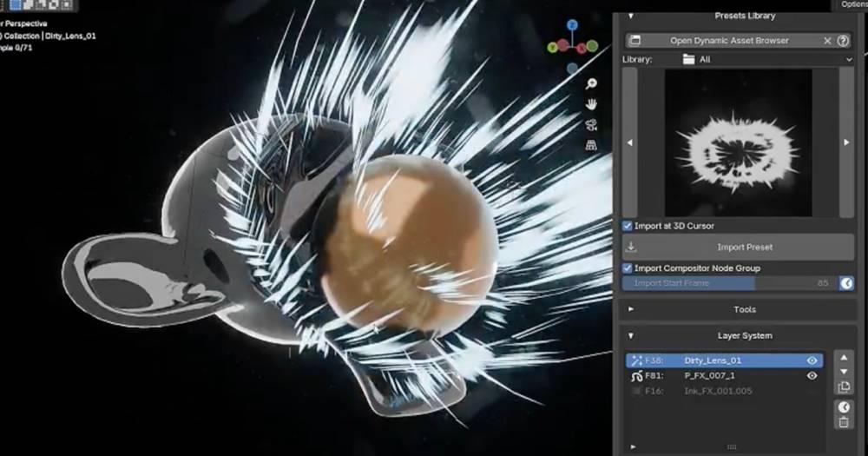
Task: Click the download icon on Import Preset
Action: (x=631, y=247)
